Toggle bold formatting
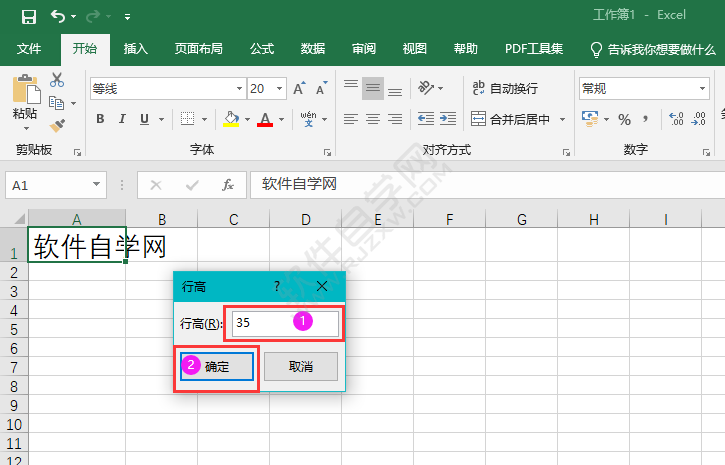 click(x=100, y=119)
